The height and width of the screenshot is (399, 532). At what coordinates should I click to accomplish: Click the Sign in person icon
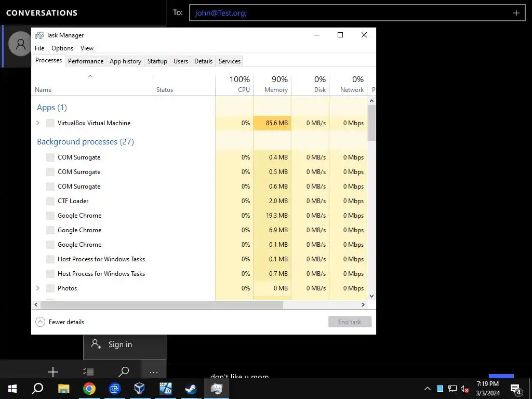(x=96, y=344)
